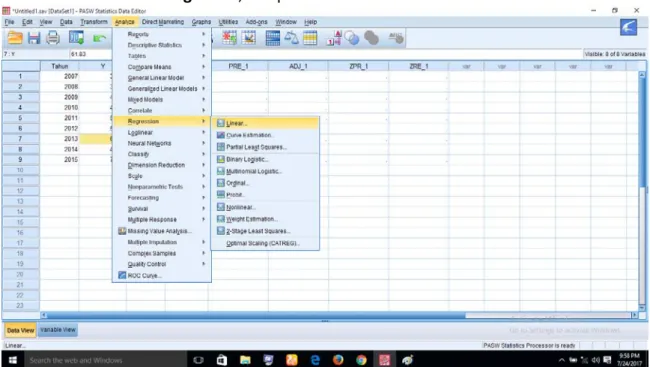Select Linear... in the Regression submenu
Viewport: 650px width, 367px height.
(x=265, y=123)
